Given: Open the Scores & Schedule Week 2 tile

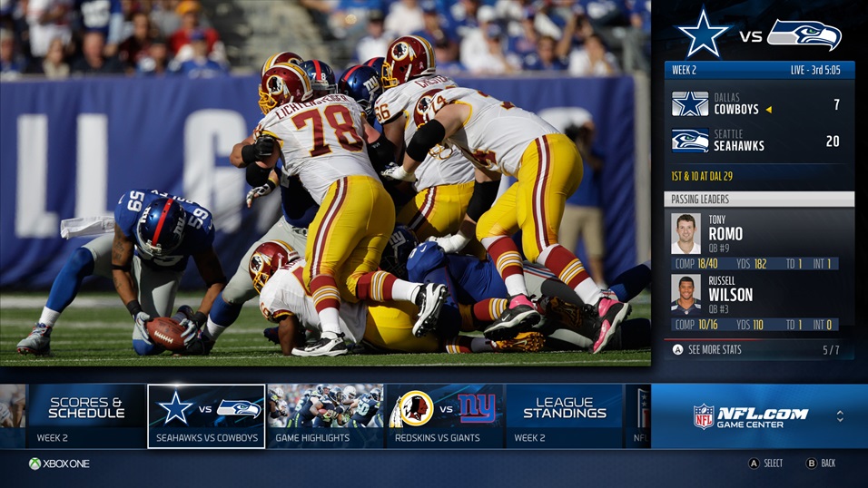Looking at the screenshot, I should [x=86, y=416].
